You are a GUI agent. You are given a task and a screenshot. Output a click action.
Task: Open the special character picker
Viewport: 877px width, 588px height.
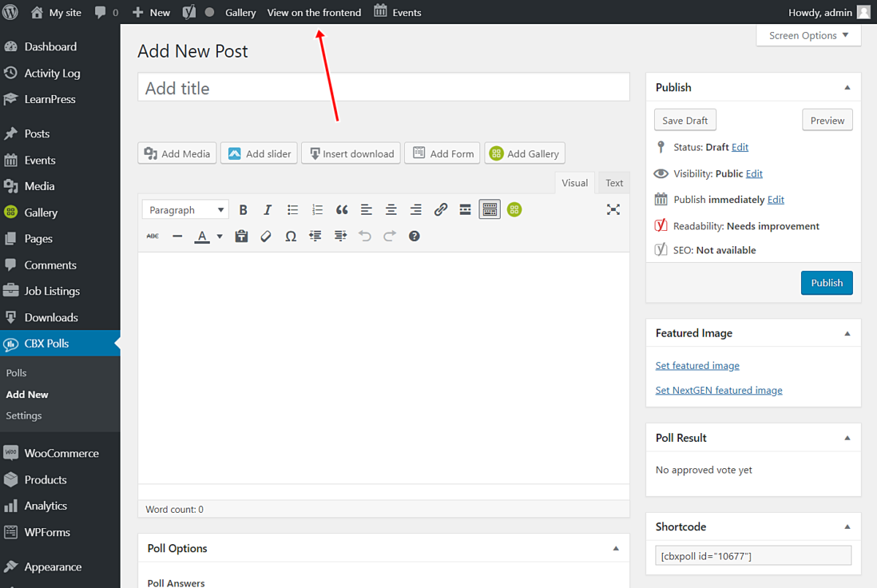(290, 236)
